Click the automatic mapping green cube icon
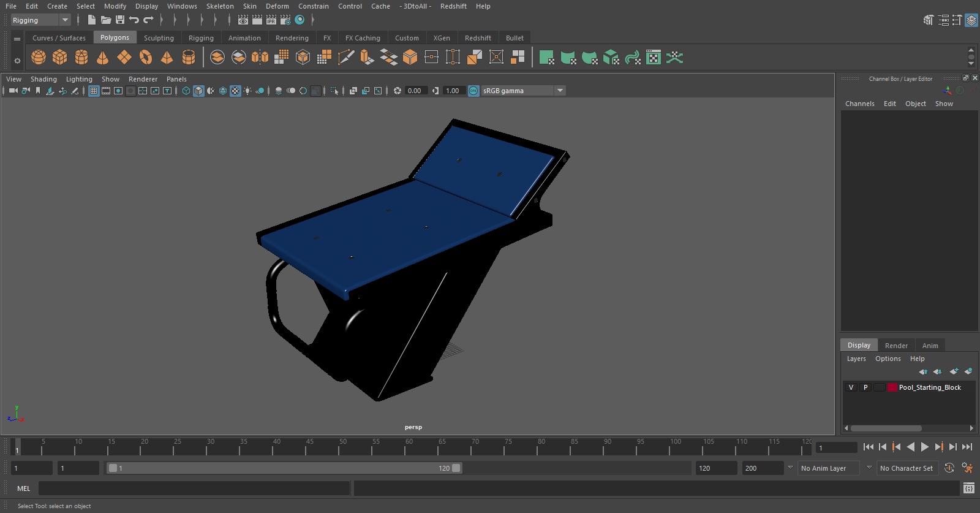The image size is (980, 513). [x=611, y=58]
